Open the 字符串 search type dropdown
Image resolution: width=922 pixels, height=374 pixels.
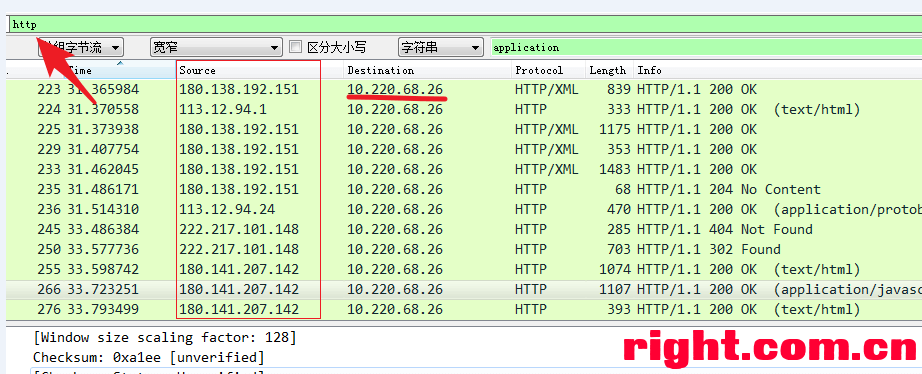[440, 48]
